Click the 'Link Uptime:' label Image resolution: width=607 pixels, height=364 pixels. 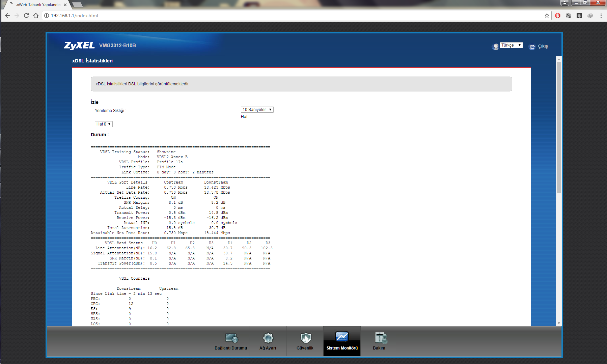pyautogui.click(x=135, y=172)
